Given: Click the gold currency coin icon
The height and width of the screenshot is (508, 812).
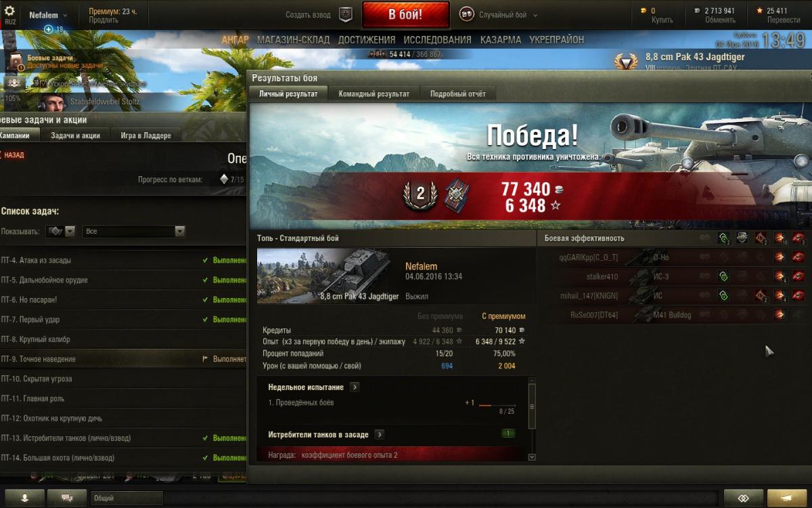Looking at the screenshot, I should (x=644, y=11).
